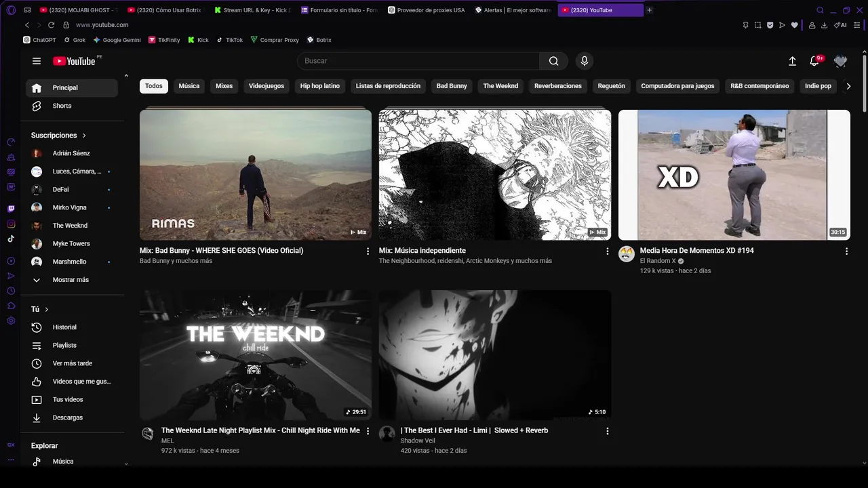This screenshot has width=868, height=488.
Task: Expand the Suscripciones section chevron
Action: coord(84,136)
